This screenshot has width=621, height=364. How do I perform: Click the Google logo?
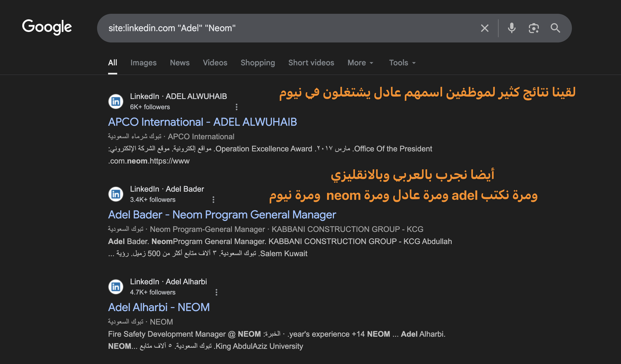coord(47,27)
